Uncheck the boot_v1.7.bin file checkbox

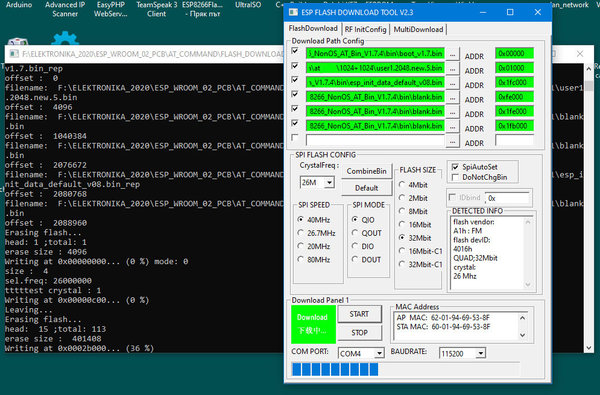pos(295,51)
